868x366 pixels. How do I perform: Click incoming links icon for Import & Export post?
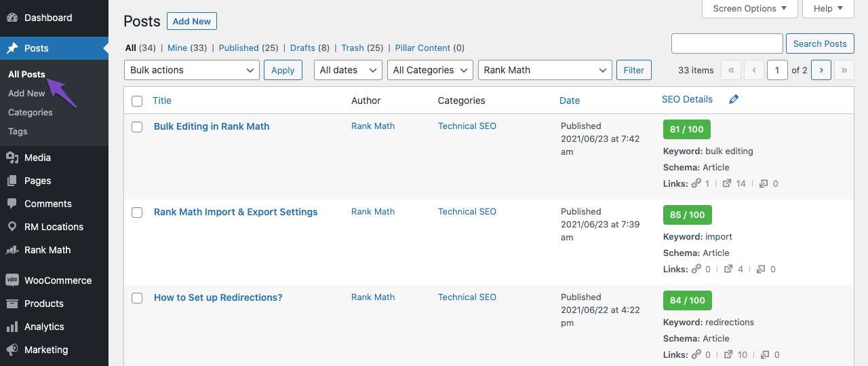click(761, 269)
